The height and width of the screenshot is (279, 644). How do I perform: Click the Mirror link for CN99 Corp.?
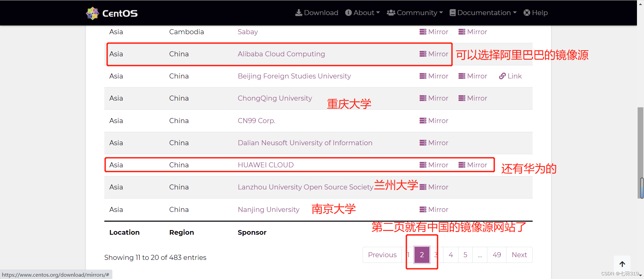click(434, 121)
